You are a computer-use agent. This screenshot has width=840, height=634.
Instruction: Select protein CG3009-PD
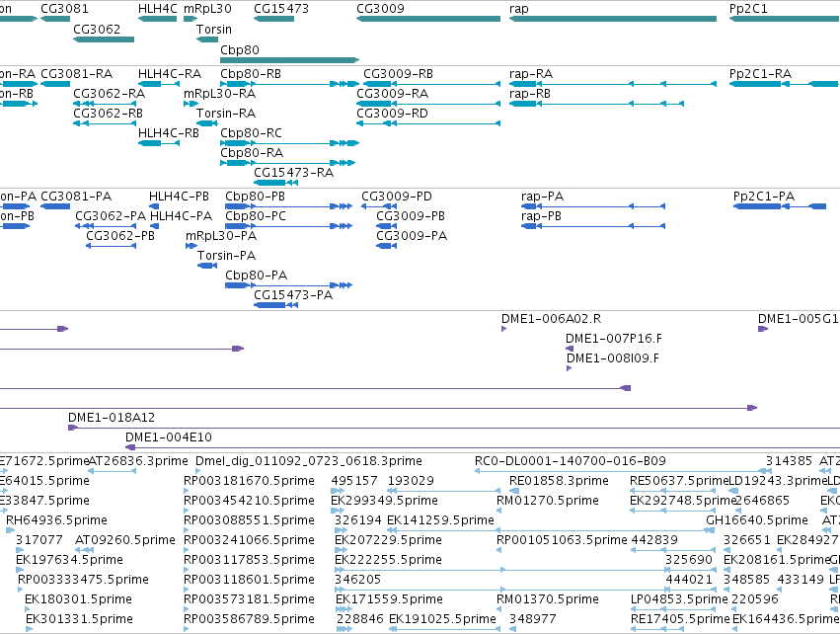click(x=379, y=206)
